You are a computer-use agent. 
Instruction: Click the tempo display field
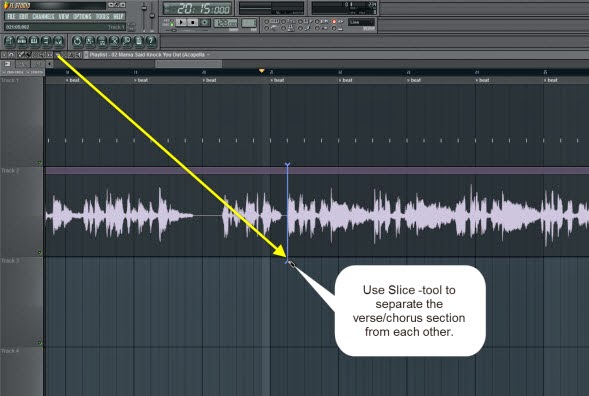coord(226,23)
